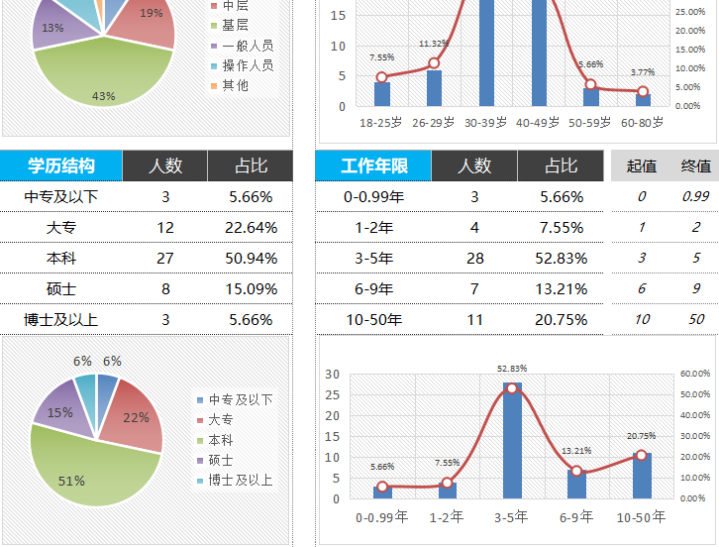
Task: Select the 起值 column header
Action: click(x=642, y=166)
